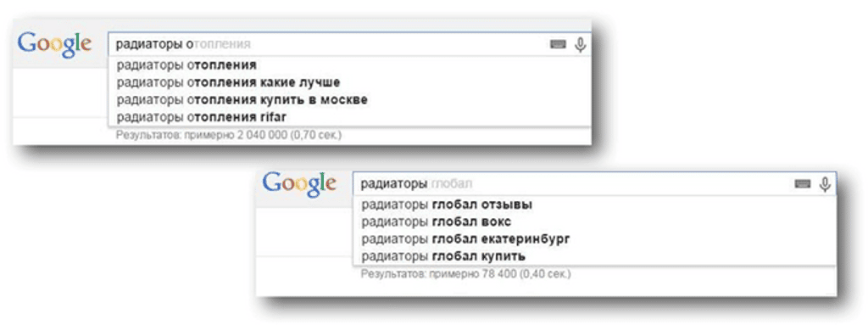Open on-screen keyboard in upper search box

tap(558, 45)
